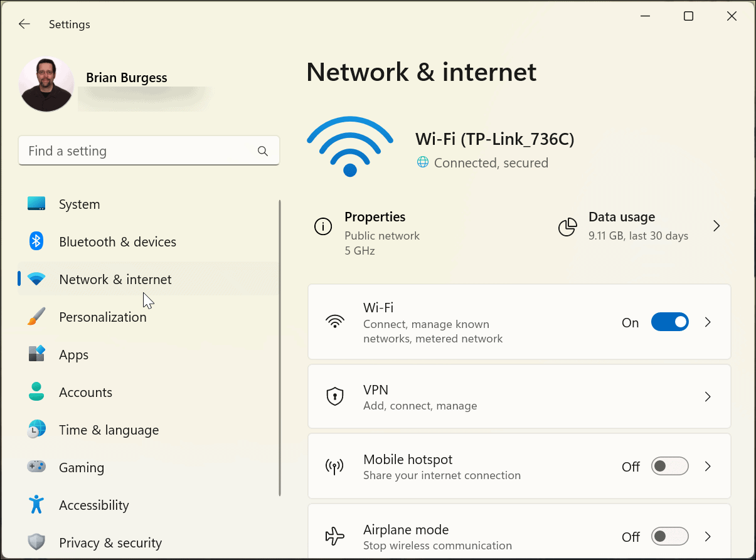Click the Mobile hotspot broadcast icon

tap(334, 466)
